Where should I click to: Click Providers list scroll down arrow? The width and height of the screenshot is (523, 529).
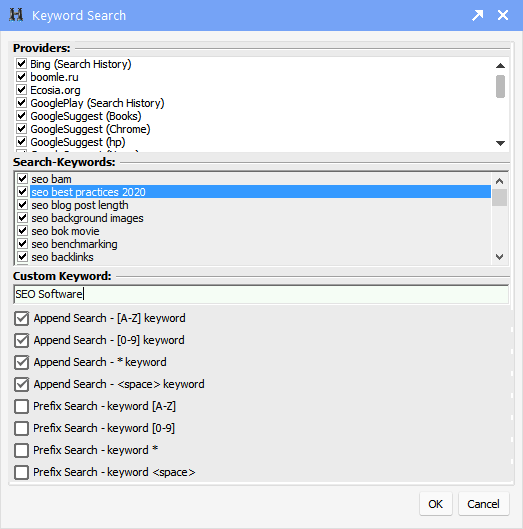(x=500, y=143)
